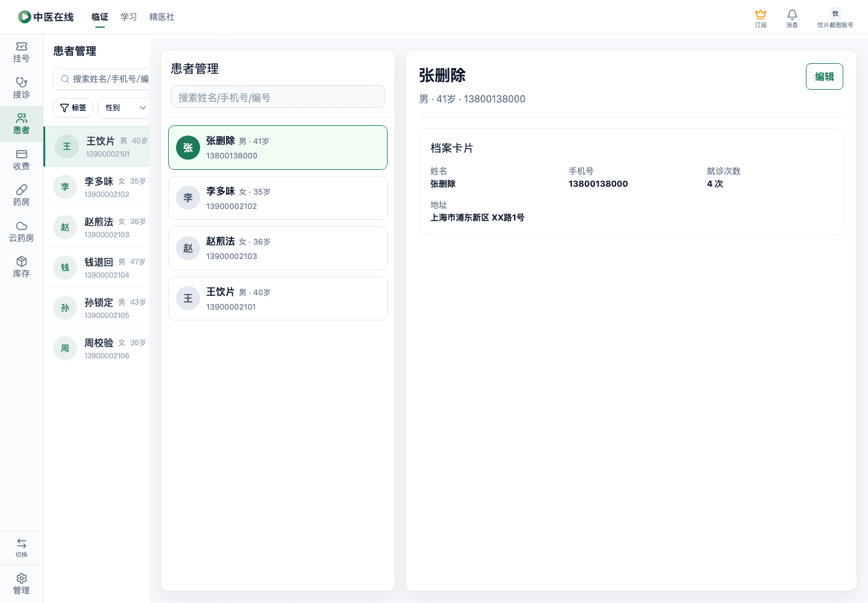The width and height of the screenshot is (868, 603).
Task: Open the 收费 billing sidebar icon
Action: (x=22, y=154)
